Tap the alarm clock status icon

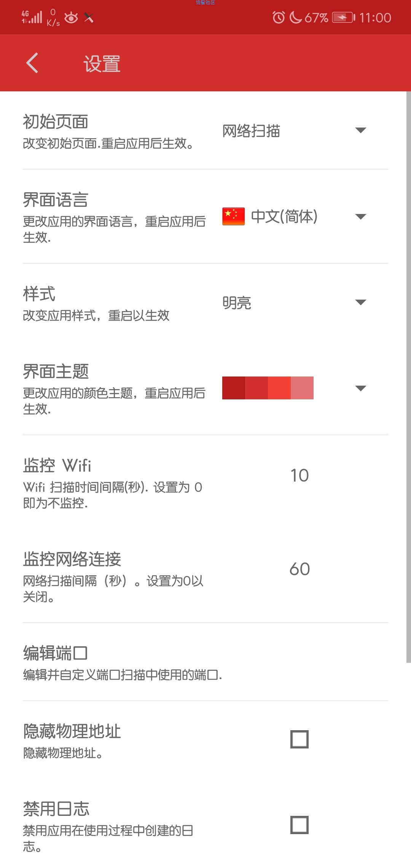click(x=279, y=18)
